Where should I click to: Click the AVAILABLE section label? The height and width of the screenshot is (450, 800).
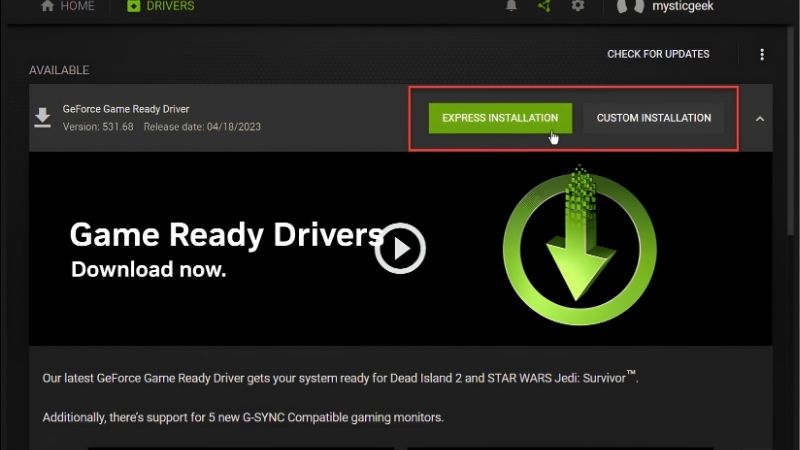(59, 70)
